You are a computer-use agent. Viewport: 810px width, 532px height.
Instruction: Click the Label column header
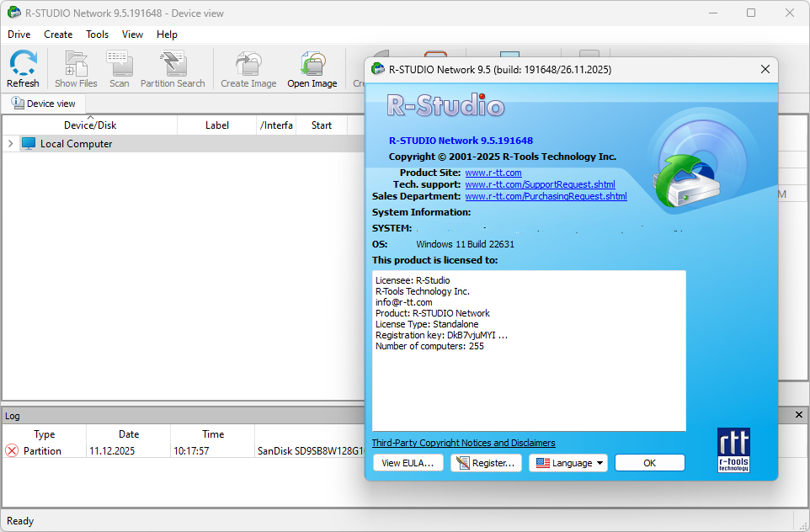click(217, 125)
